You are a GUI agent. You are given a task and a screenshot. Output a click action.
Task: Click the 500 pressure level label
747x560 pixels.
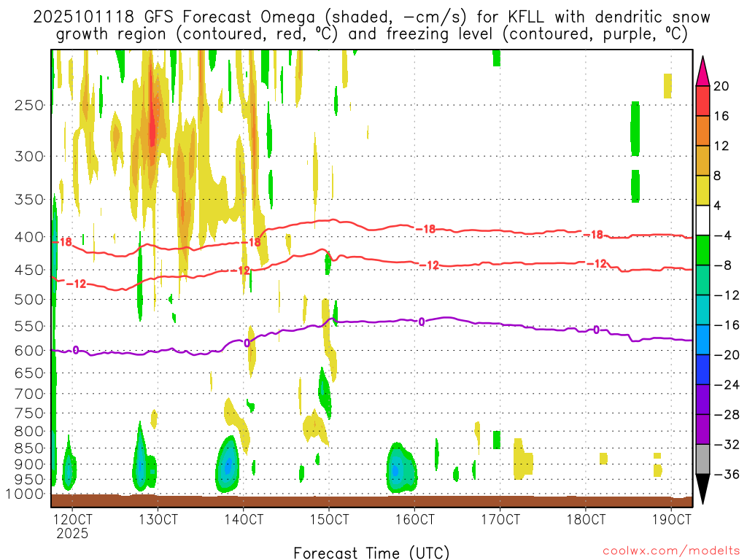point(29,300)
